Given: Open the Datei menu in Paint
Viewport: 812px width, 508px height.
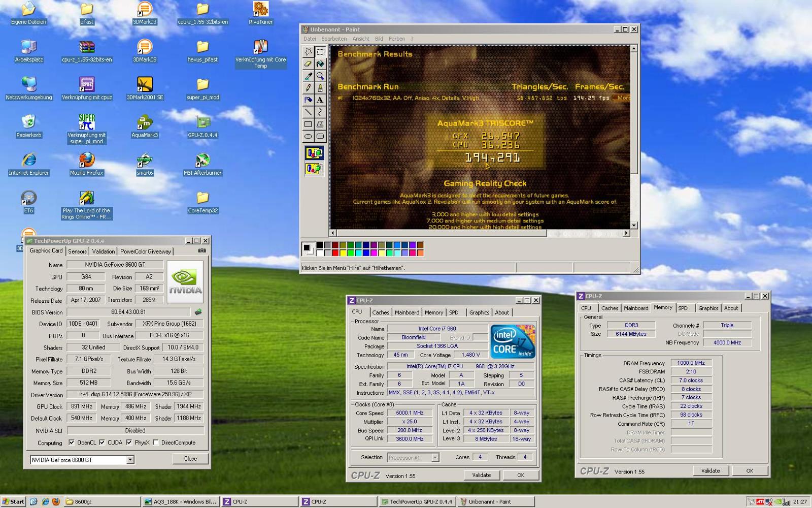Looking at the screenshot, I should [x=310, y=39].
